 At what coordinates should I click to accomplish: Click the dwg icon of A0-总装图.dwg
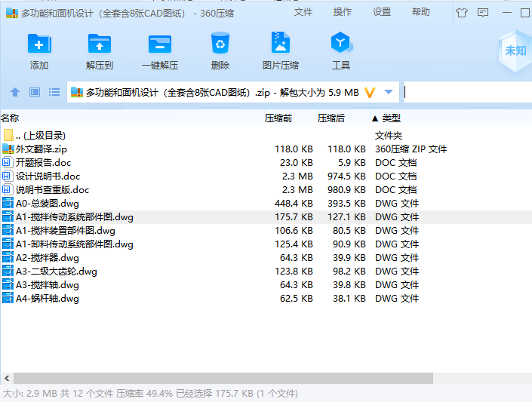click(8, 203)
